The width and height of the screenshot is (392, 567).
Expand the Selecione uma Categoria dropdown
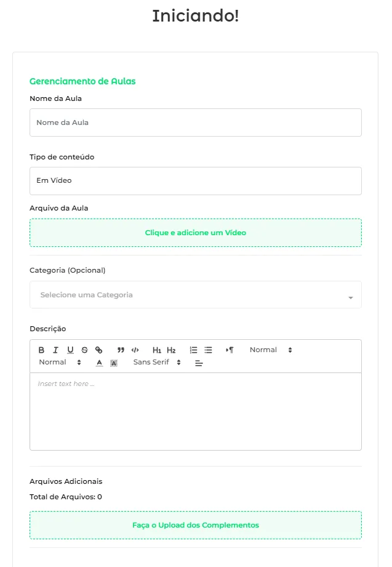(196, 295)
